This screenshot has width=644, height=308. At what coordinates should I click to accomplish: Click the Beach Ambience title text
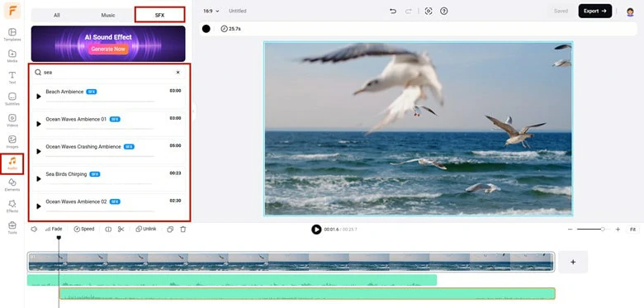pos(64,92)
